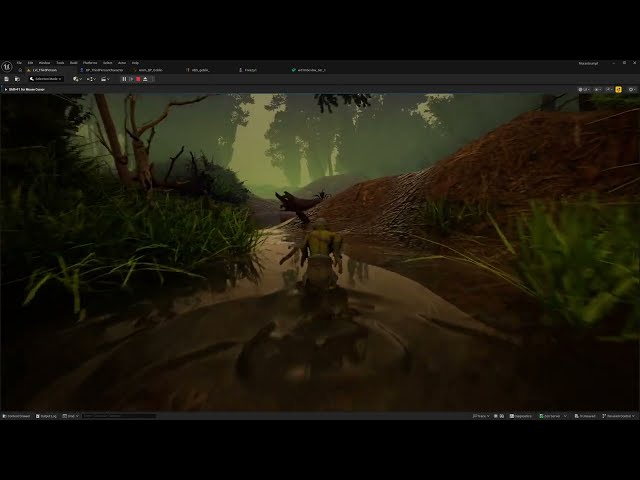640x480 pixels.
Task: Toggle the yellow highlighted viewport button
Action: 618,89
